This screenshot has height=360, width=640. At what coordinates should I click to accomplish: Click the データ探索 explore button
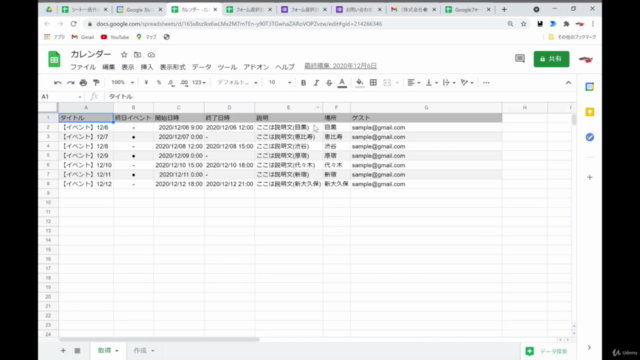[547, 351]
